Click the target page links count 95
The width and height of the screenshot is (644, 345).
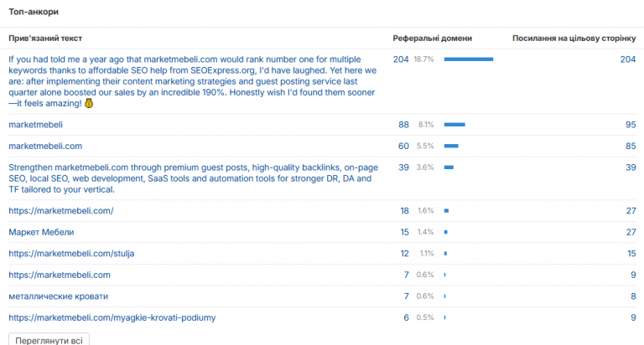tap(631, 125)
